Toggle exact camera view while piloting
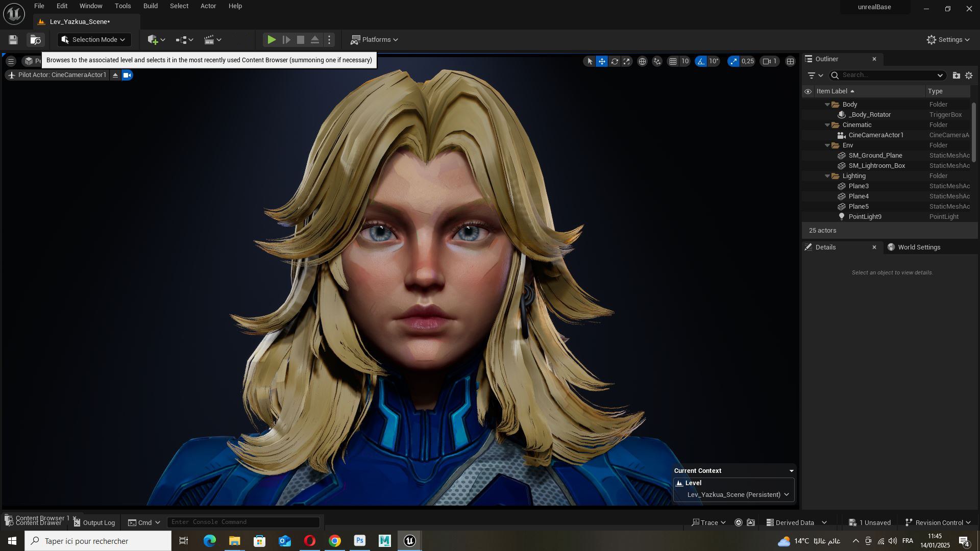The width and height of the screenshot is (980, 551). tap(127, 75)
